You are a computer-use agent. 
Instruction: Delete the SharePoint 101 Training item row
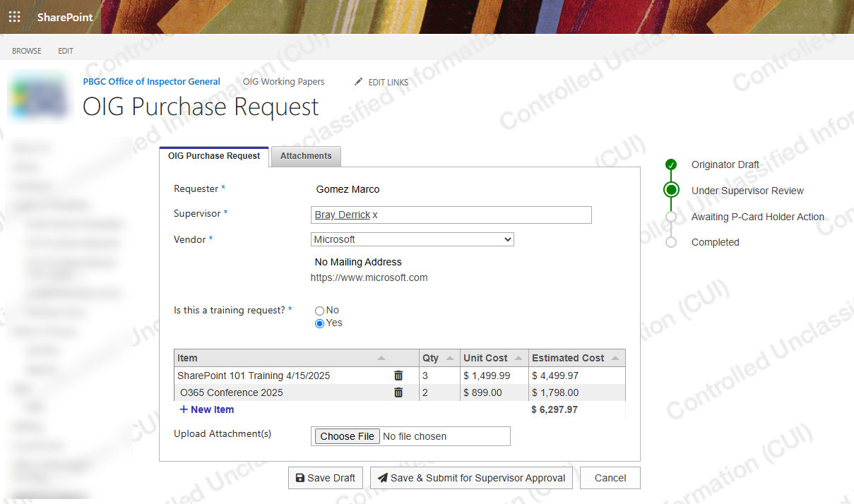click(x=398, y=376)
